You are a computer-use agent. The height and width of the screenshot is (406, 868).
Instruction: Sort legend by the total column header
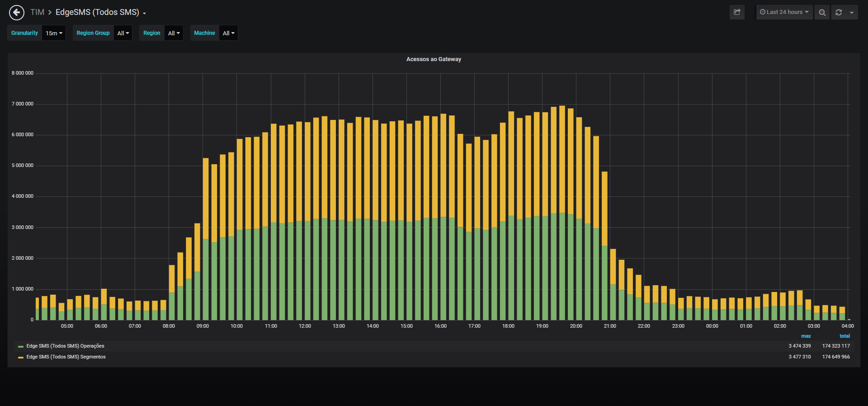(844, 336)
